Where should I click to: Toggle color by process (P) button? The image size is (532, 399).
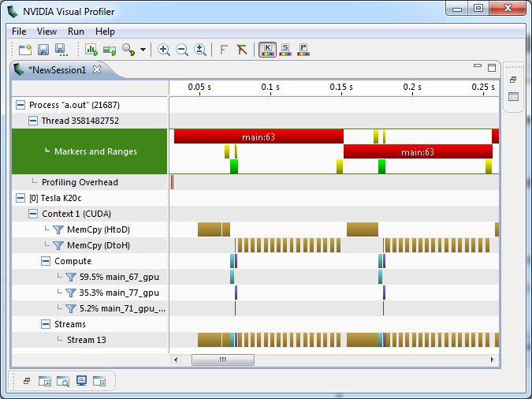(x=303, y=50)
